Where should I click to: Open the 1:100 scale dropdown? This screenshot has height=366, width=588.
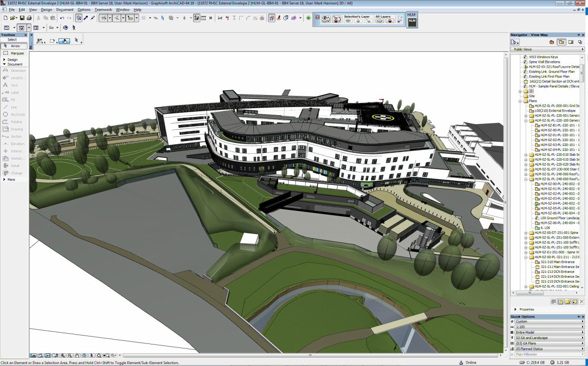(x=547, y=327)
